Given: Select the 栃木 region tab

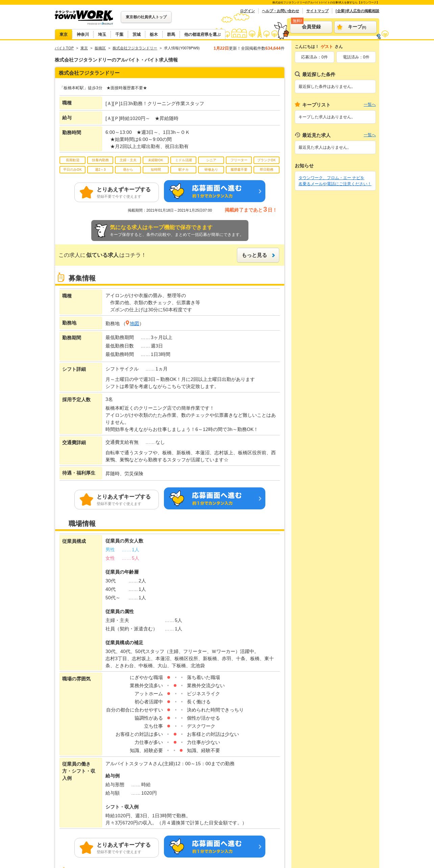Looking at the screenshot, I should tap(154, 34).
